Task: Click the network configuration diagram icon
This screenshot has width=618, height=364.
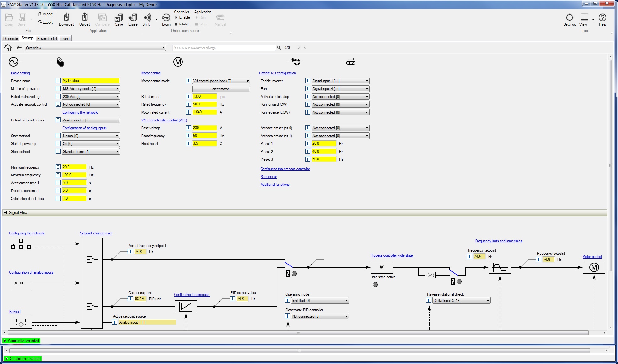Action: [21, 244]
